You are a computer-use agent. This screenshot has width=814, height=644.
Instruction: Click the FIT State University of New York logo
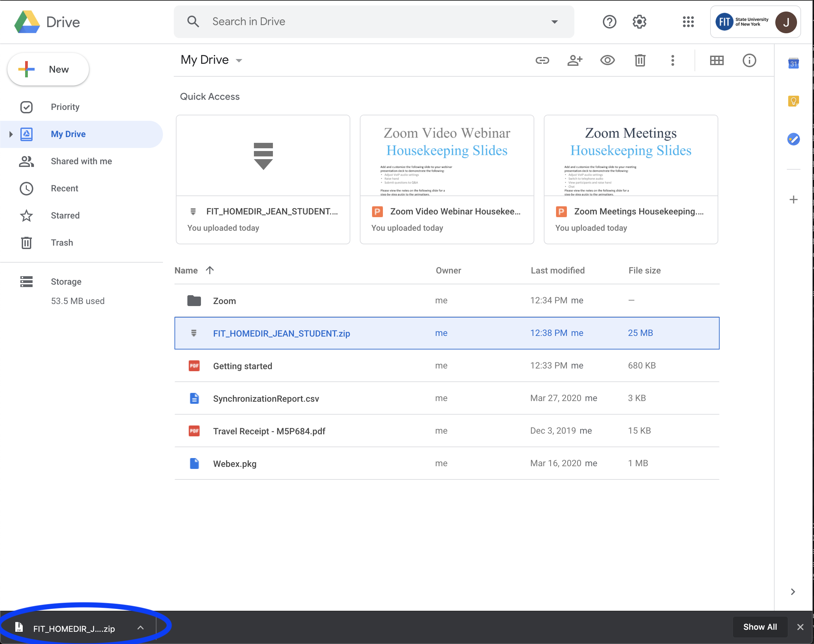click(x=742, y=22)
